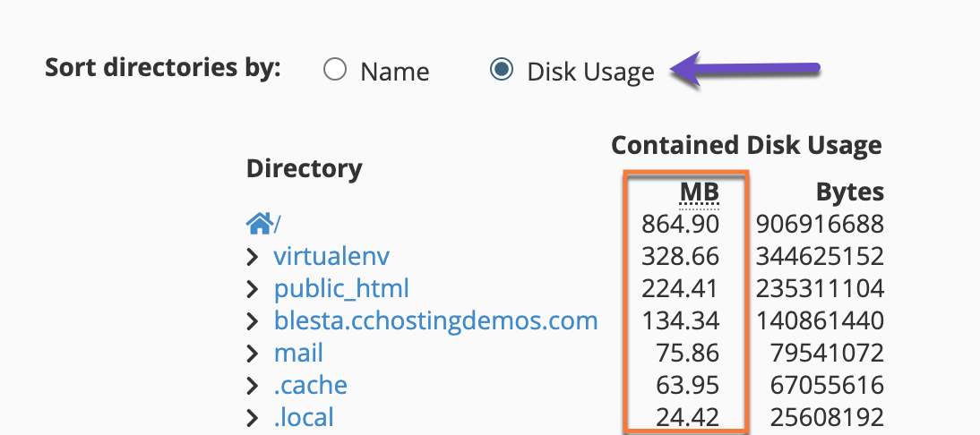Screen dimensions: 980x435
Task: Expand the public_html directory chevron
Action: [253, 289]
